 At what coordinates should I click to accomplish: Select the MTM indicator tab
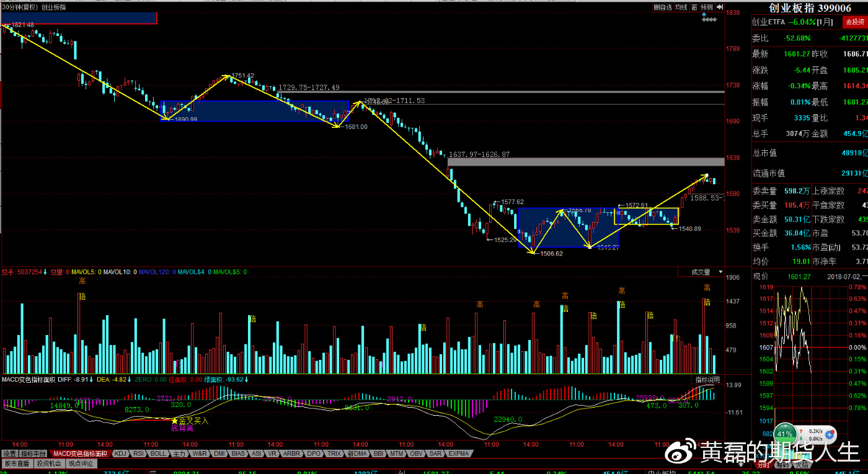[397, 454]
